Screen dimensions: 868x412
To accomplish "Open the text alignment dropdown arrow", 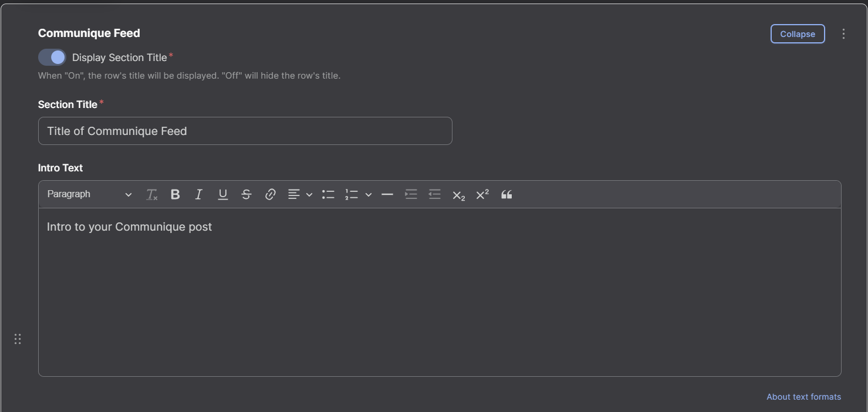I will [x=309, y=195].
